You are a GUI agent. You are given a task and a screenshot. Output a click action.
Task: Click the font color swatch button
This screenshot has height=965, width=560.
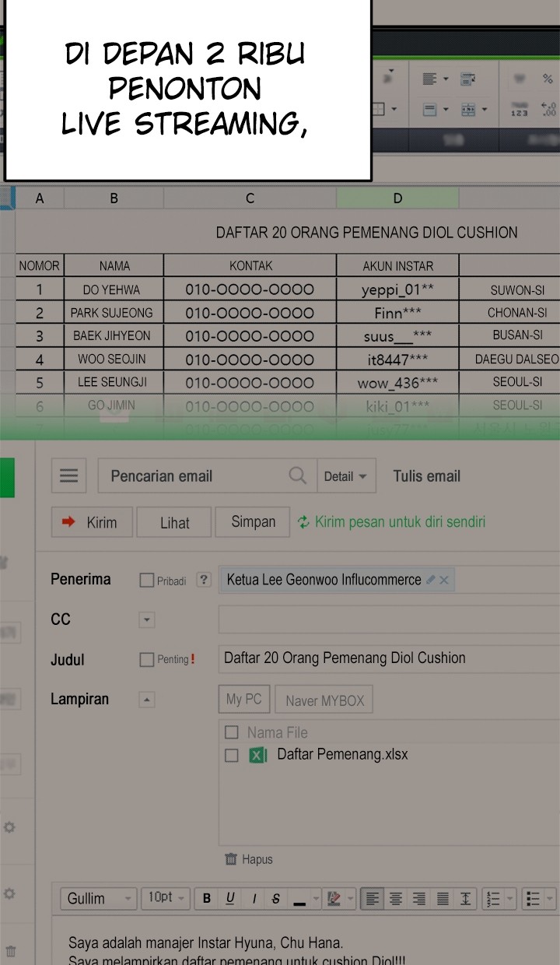pyautogui.click(x=299, y=899)
